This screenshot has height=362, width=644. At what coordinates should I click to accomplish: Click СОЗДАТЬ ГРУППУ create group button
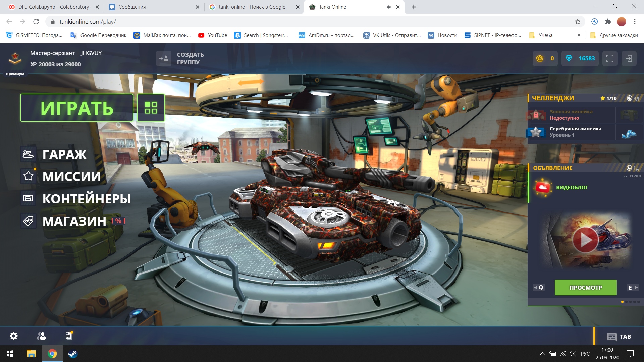(190, 58)
